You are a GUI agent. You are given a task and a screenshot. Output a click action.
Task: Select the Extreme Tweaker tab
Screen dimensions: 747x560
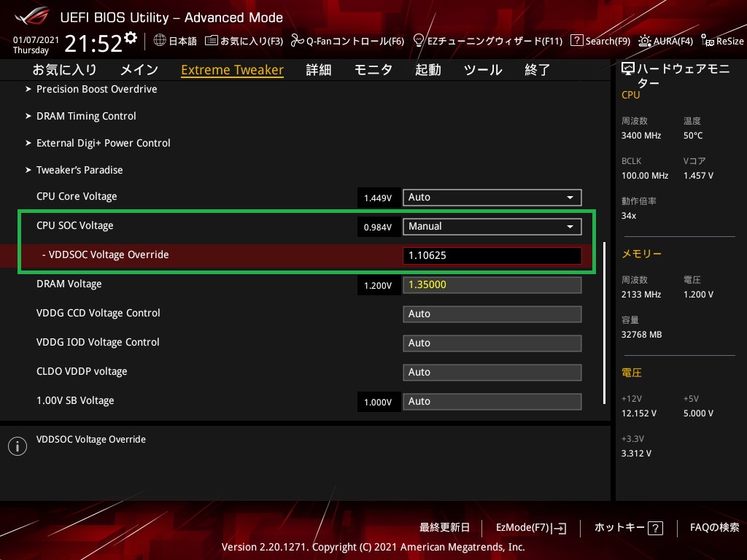(x=233, y=70)
